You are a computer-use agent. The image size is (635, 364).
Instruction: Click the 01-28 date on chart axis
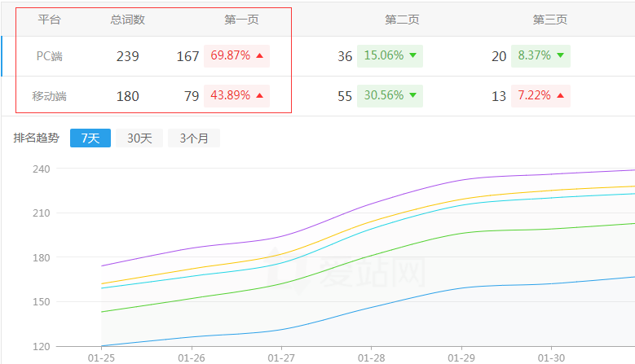point(372,357)
